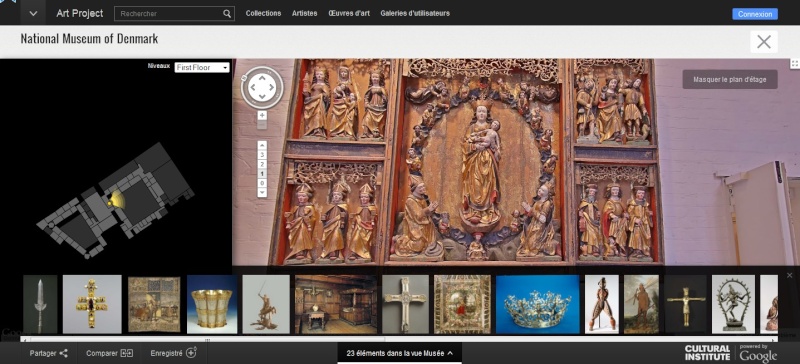Select floor 1 in the level selector
This screenshot has width=800, height=364.
[262, 174]
